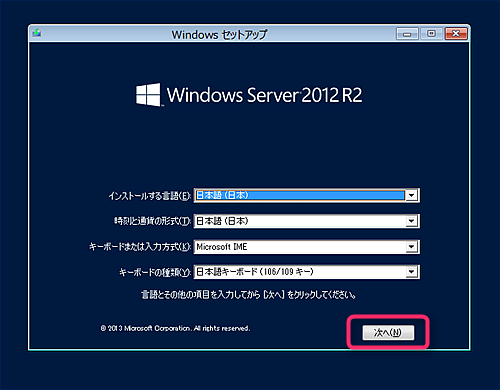
Task: Click the キーボードまたは入力方式(K) label
Action: (x=140, y=247)
